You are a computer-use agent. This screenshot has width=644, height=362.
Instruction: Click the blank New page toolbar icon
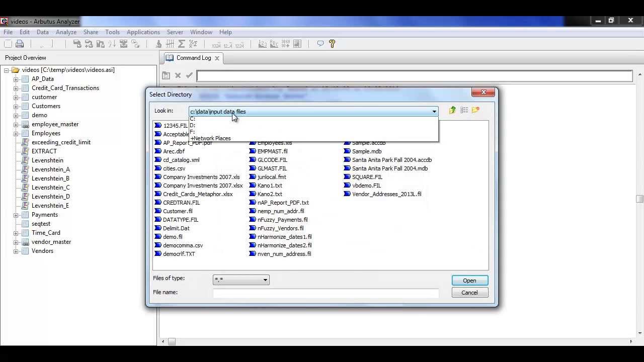[8, 44]
